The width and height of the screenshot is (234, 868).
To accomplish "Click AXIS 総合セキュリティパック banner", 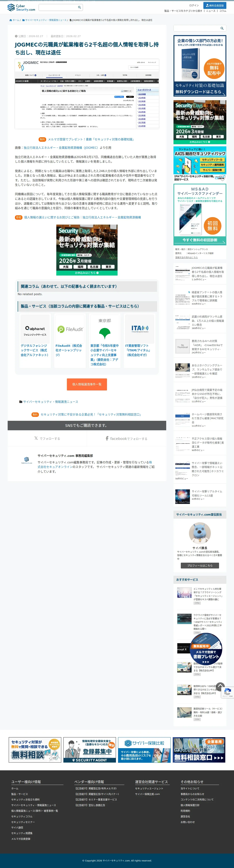I will [200, 164].
